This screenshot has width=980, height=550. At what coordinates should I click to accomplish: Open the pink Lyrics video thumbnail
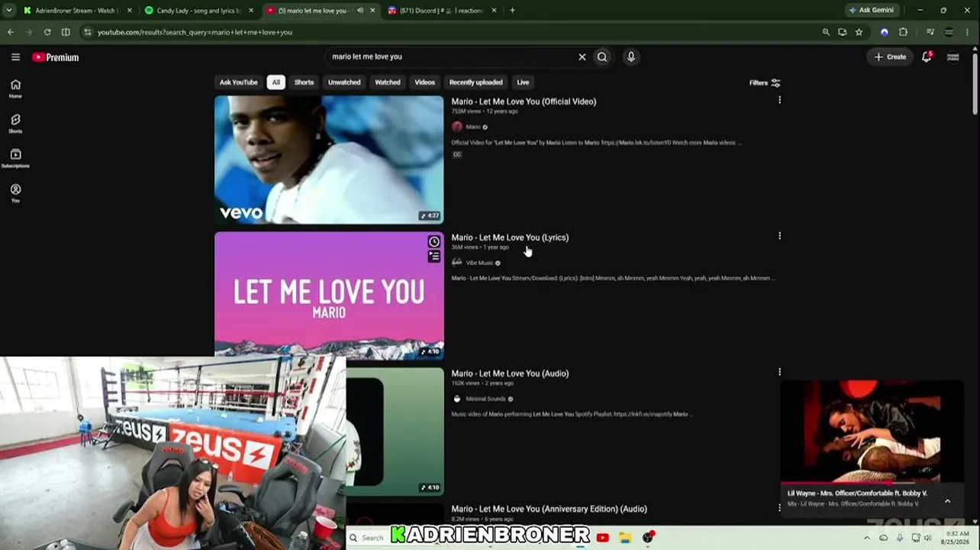[x=329, y=296]
